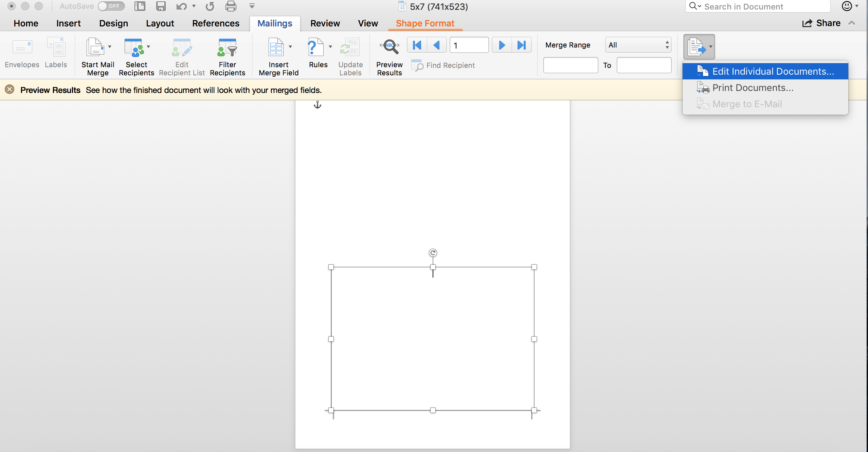Click the bottom-center handle of shape
Image resolution: width=868 pixels, height=452 pixels.
(433, 410)
